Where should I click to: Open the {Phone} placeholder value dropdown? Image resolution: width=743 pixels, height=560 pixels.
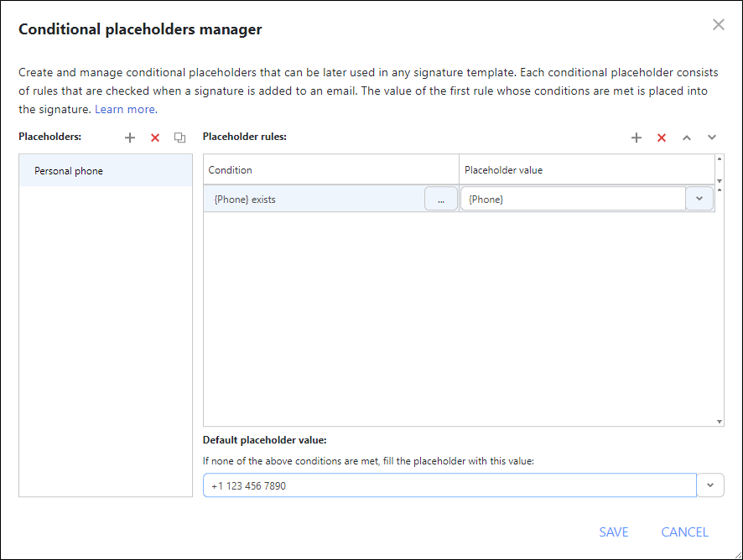pyautogui.click(x=699, y=198)
